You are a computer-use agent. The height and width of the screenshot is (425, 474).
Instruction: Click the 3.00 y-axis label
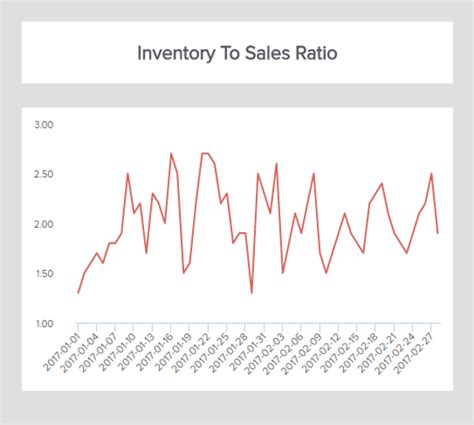pos(44,125)
